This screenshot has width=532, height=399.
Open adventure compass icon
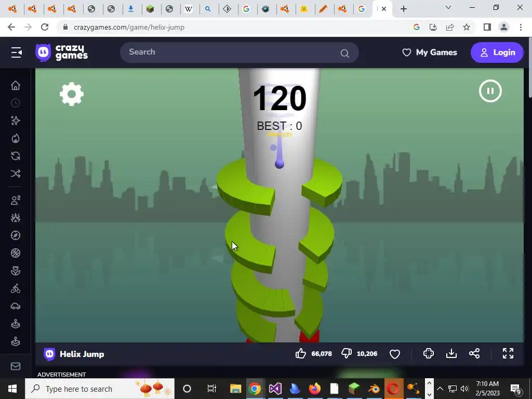(x=16, y=235)
